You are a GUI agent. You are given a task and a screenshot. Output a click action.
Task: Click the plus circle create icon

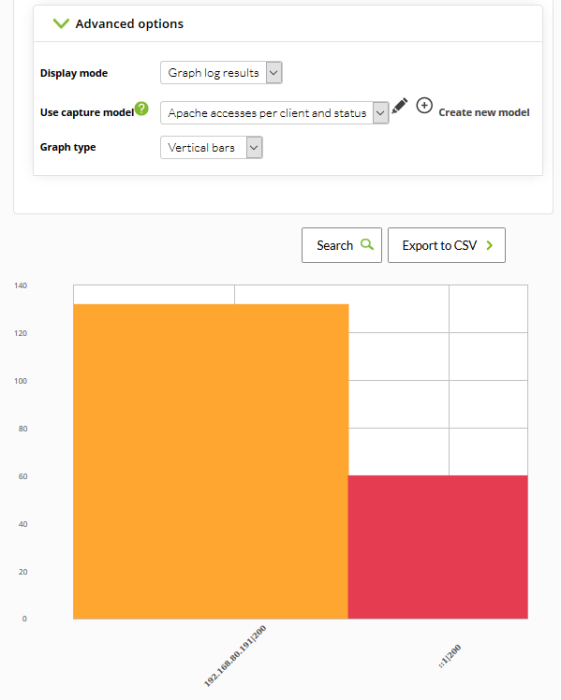(x=424, y=105)
